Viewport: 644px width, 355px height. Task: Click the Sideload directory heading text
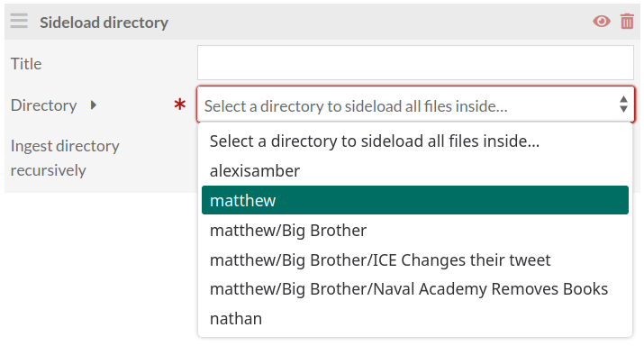(104, 23)
